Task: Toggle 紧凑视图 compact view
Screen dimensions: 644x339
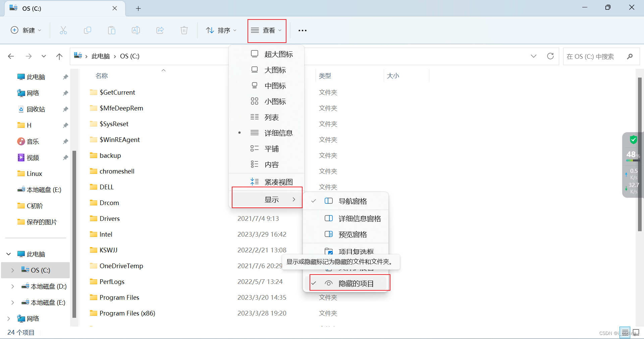Action: (267, 182)
